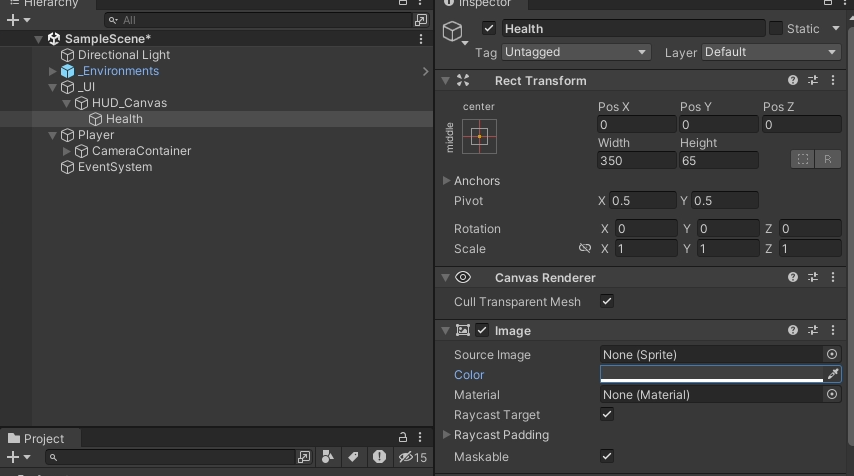Screen dimensions: 854x476
Task: Open the Image Color swatch
Action: click(712, 374)
